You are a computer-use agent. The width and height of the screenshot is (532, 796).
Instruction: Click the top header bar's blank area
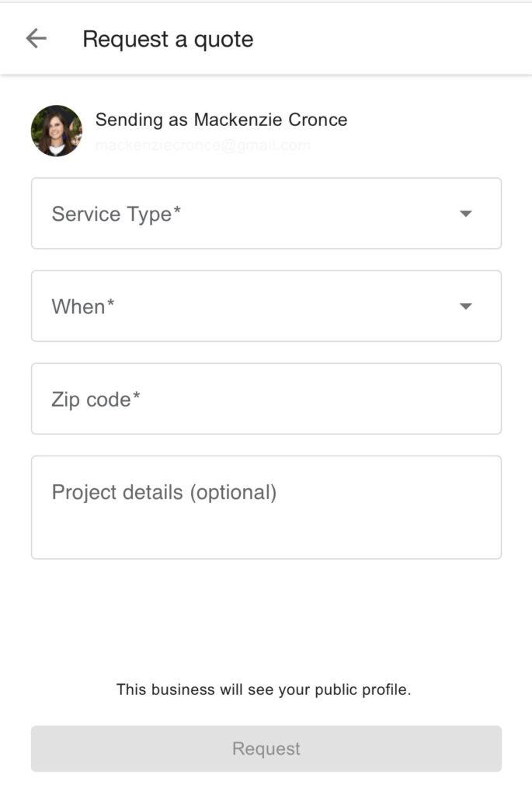(404, 39)
